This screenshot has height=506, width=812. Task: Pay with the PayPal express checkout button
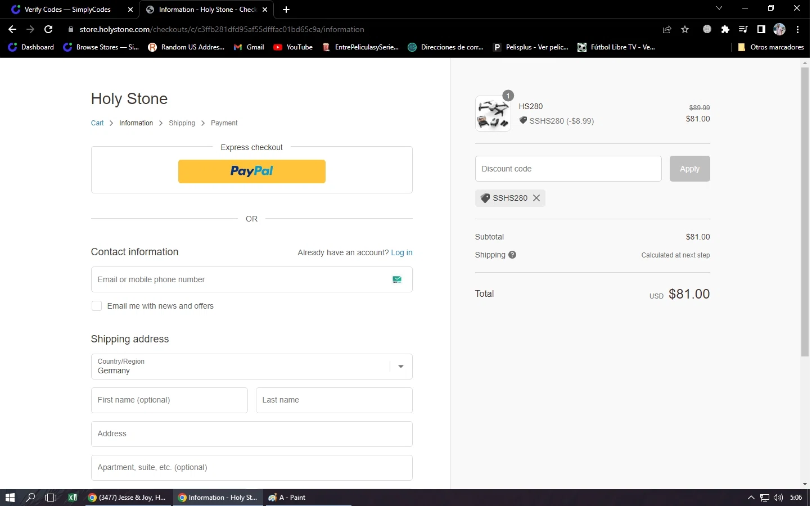(252, 171)
